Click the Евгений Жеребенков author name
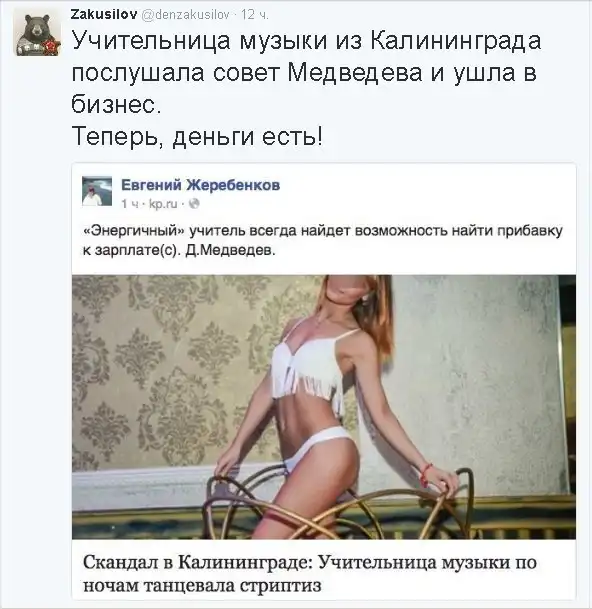Viewport: 592px width, 609px height. 200,185
